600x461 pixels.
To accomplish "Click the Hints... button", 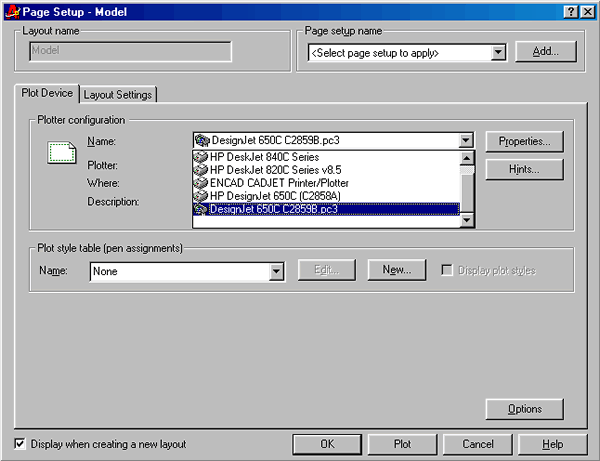I will [524, 170].
